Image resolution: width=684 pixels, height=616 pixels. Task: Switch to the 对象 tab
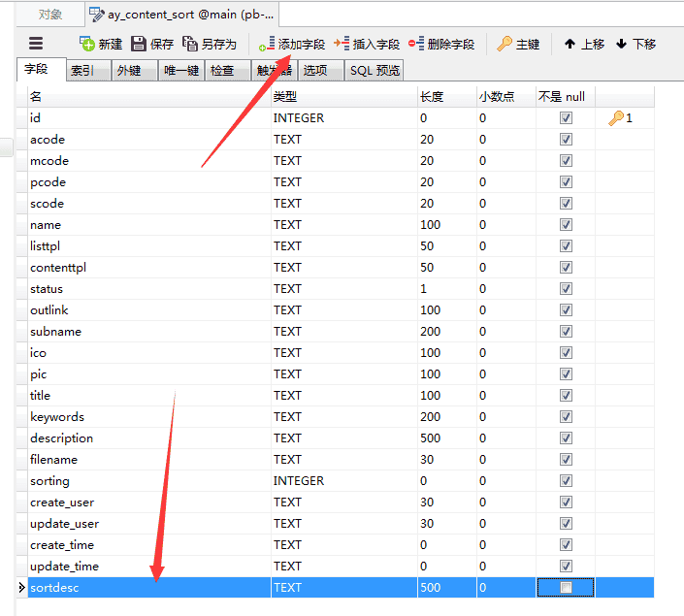(50, 15)
